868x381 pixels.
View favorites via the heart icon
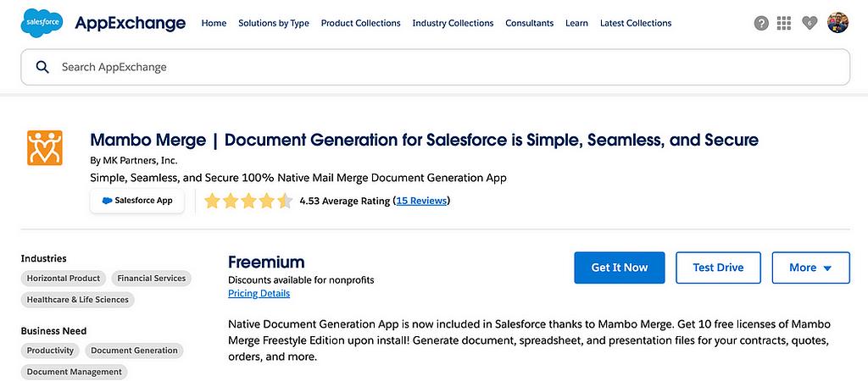810,24
